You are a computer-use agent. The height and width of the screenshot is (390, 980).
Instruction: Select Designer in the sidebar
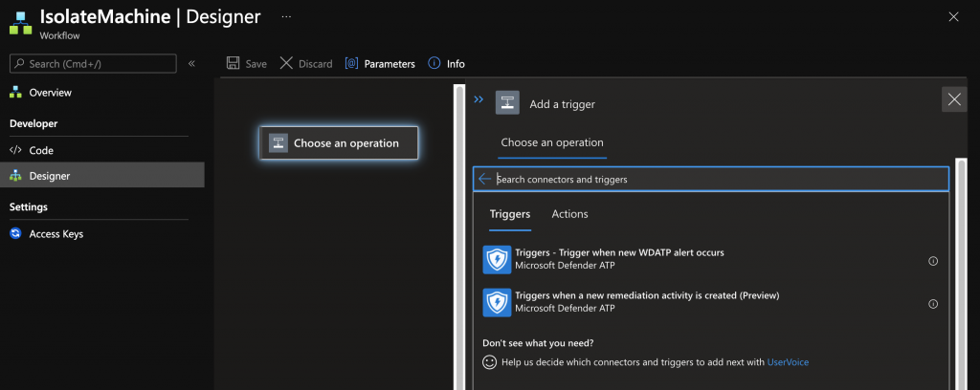click(x=49, y=176)
